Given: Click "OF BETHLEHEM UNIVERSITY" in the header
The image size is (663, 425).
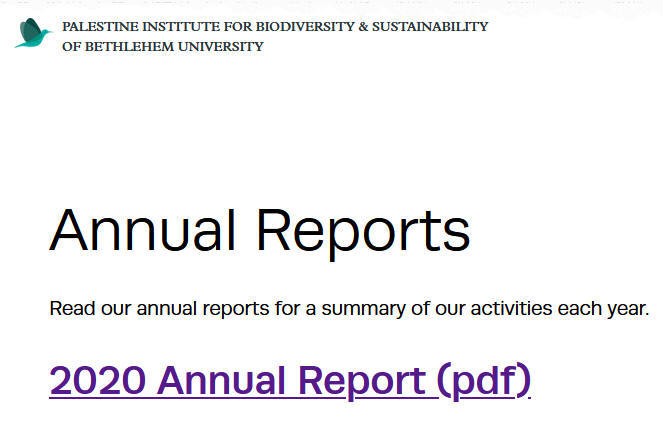Looking at the screenshot, I should (162, 46).
